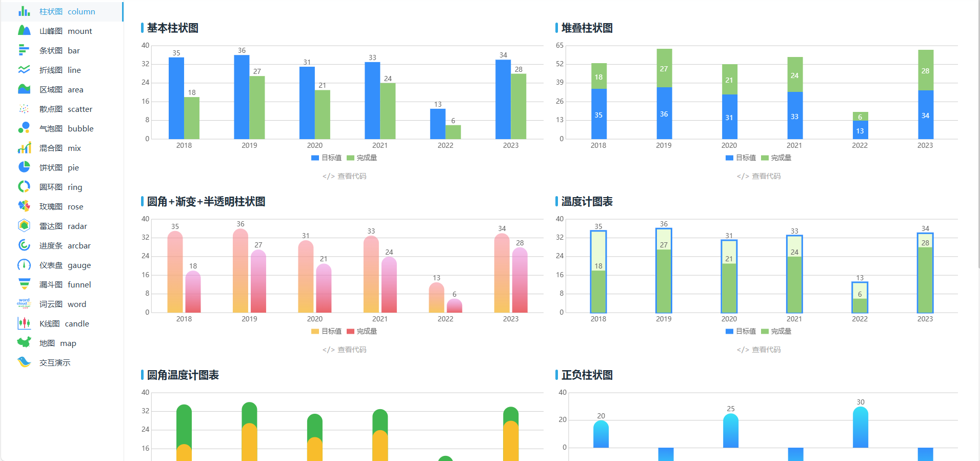Open the 地图 map menu entry
Screen dimensions: 980x461
point(57,343)
